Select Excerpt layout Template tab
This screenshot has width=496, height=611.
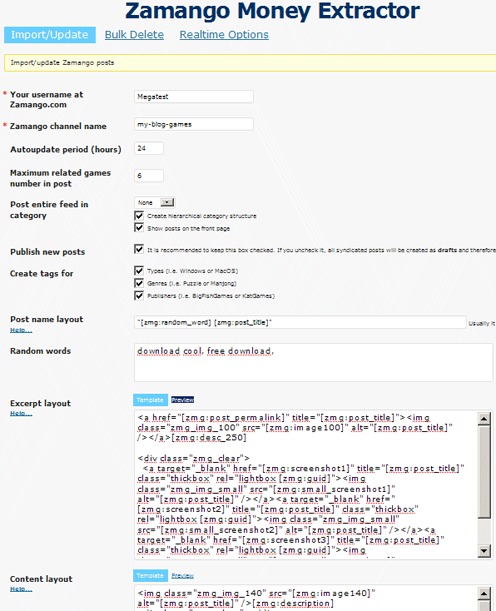pos(150,400)
